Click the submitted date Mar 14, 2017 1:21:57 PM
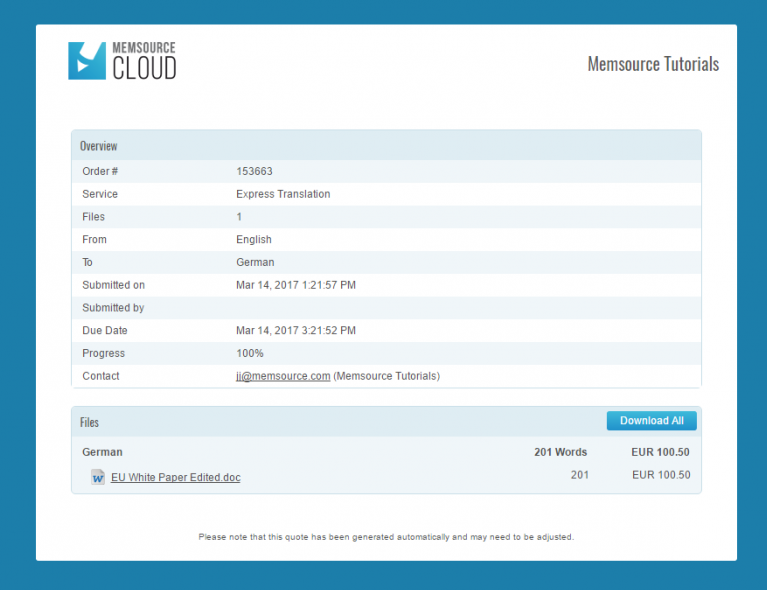 point(296,285)
